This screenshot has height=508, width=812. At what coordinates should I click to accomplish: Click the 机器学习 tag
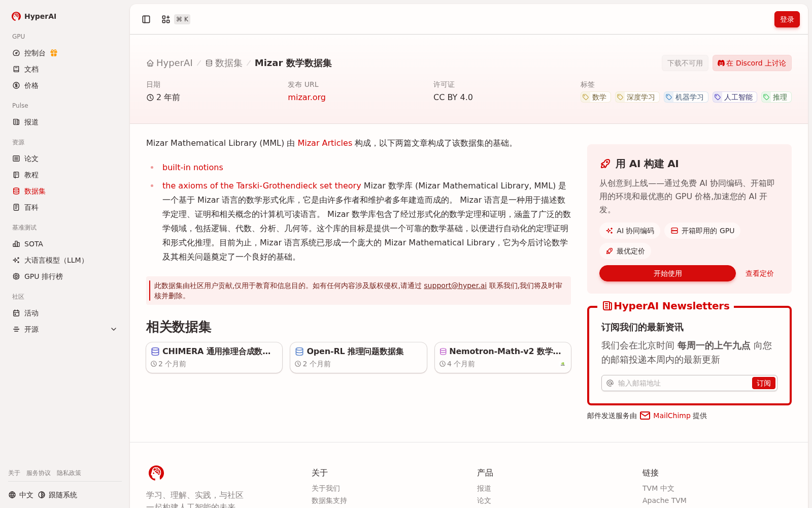point(686,97)
